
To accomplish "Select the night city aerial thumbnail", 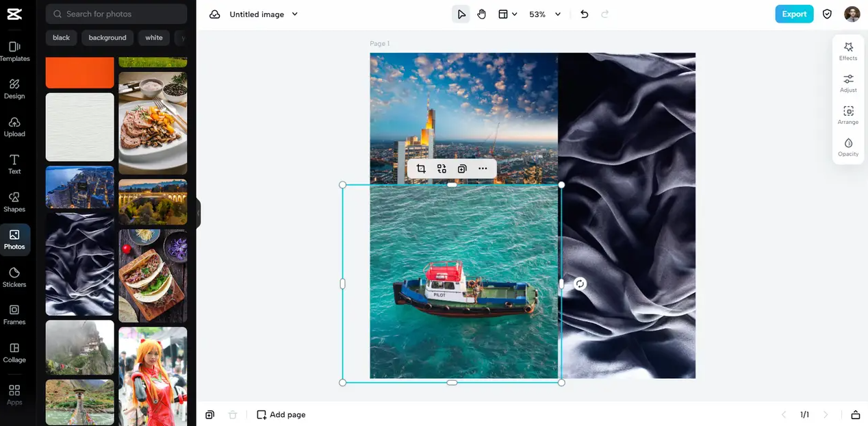I will pyautogui.click(x=80, y=187).
